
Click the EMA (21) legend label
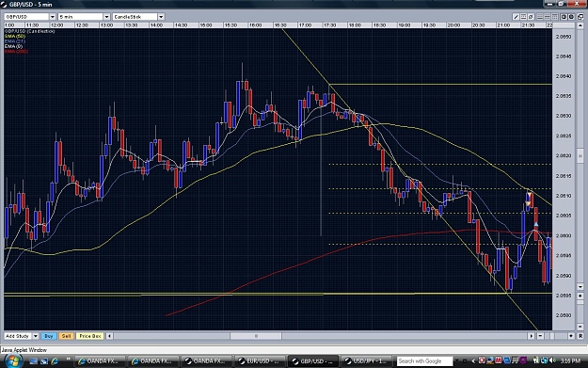15,41
